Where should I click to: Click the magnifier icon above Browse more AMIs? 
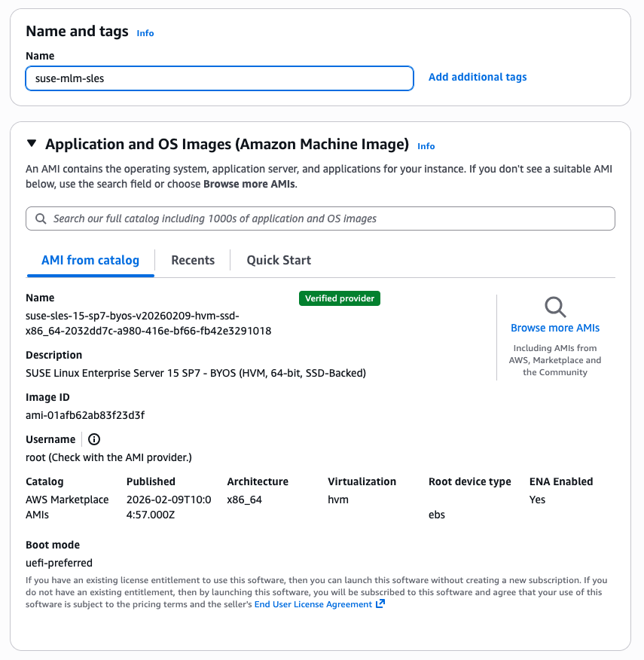click(555, 307)
